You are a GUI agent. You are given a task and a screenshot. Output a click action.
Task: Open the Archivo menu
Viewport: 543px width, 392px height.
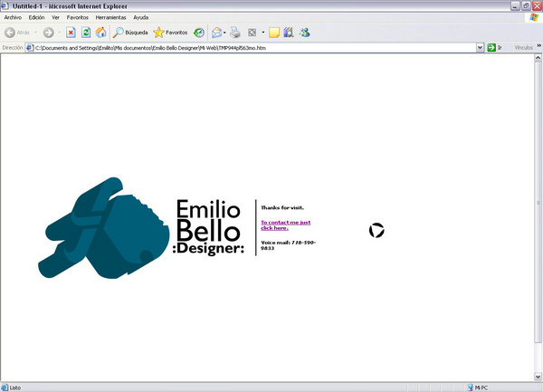13,17
